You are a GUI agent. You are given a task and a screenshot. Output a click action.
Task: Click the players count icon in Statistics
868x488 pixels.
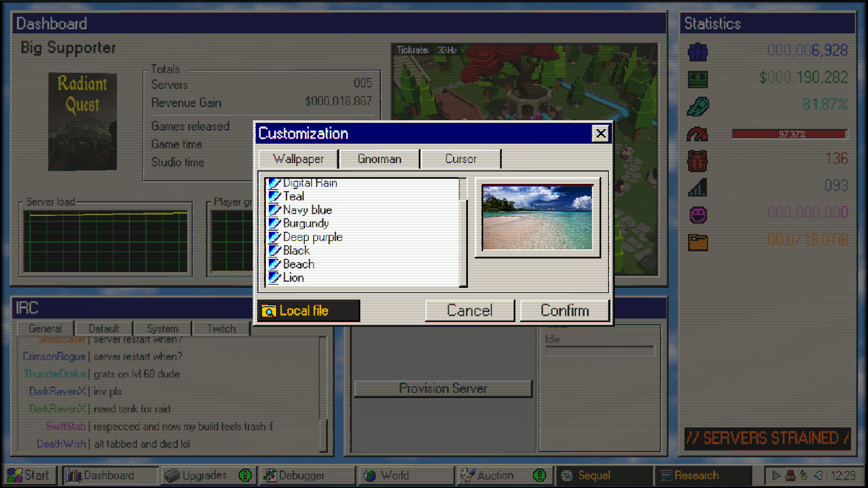pos(697,52)
